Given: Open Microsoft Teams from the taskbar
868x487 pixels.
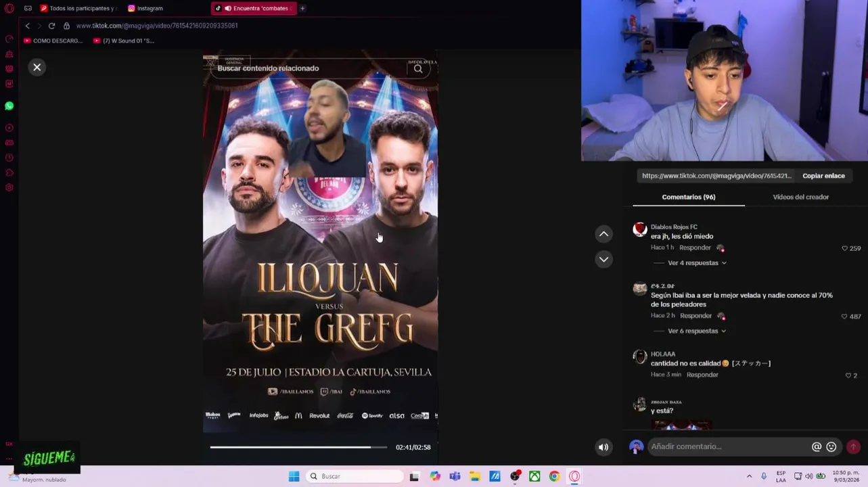Looking at the screenshot, I should [x=455, y=476].
